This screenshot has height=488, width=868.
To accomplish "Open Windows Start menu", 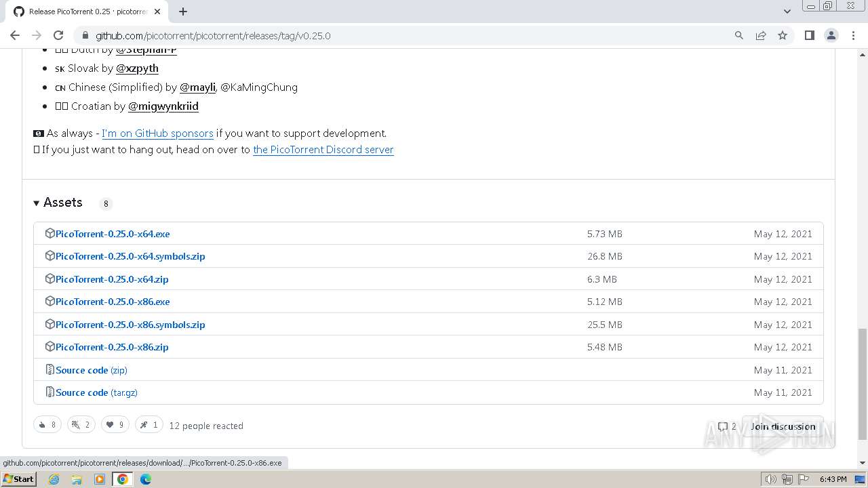I will (x=18, y=479).
